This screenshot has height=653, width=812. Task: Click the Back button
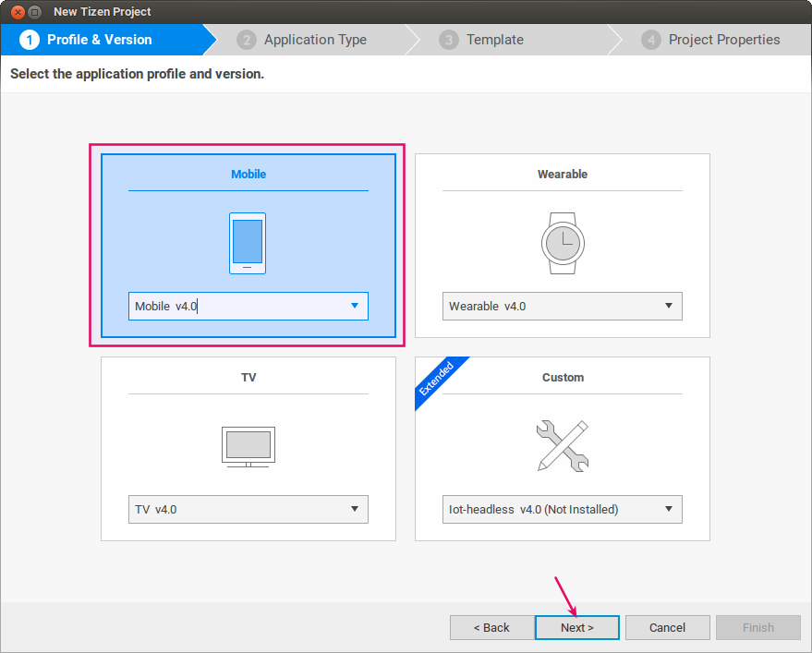491,627
